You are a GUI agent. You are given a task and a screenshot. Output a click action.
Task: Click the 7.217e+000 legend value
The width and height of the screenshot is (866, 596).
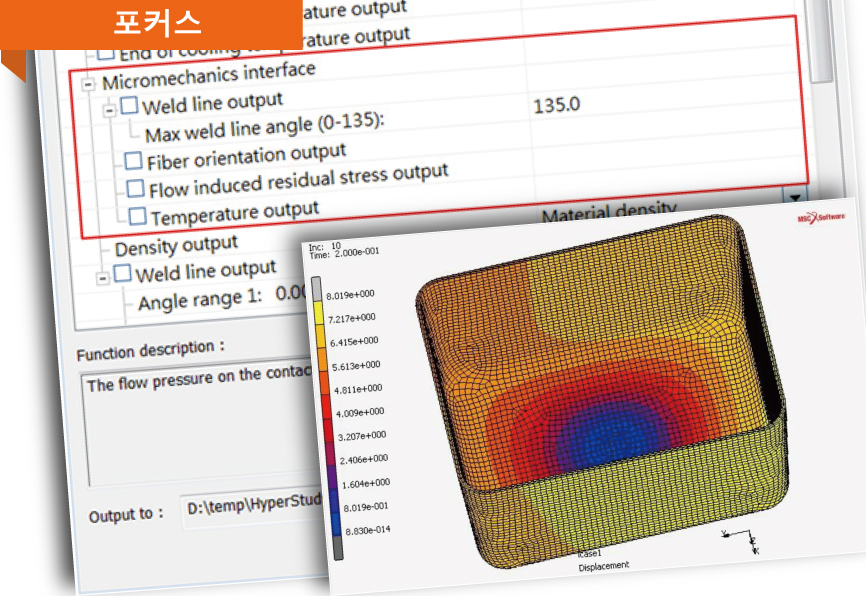coord(352,319)
